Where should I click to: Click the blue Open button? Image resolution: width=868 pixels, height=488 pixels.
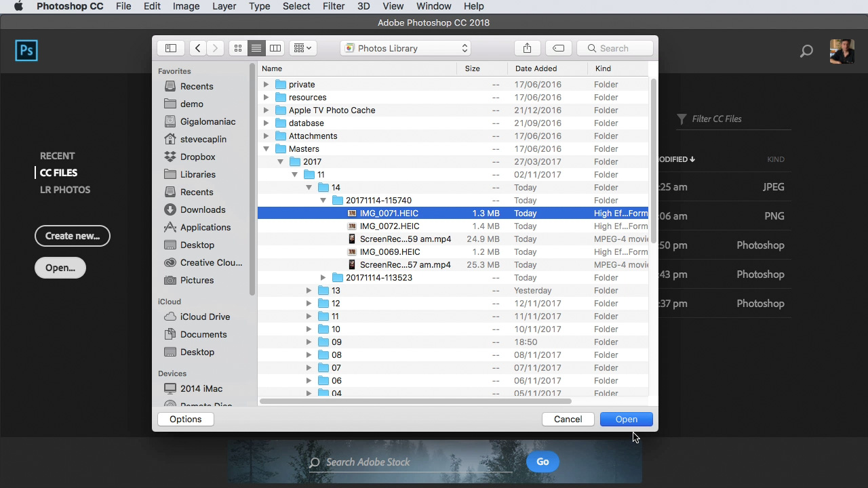coord(627,419)
